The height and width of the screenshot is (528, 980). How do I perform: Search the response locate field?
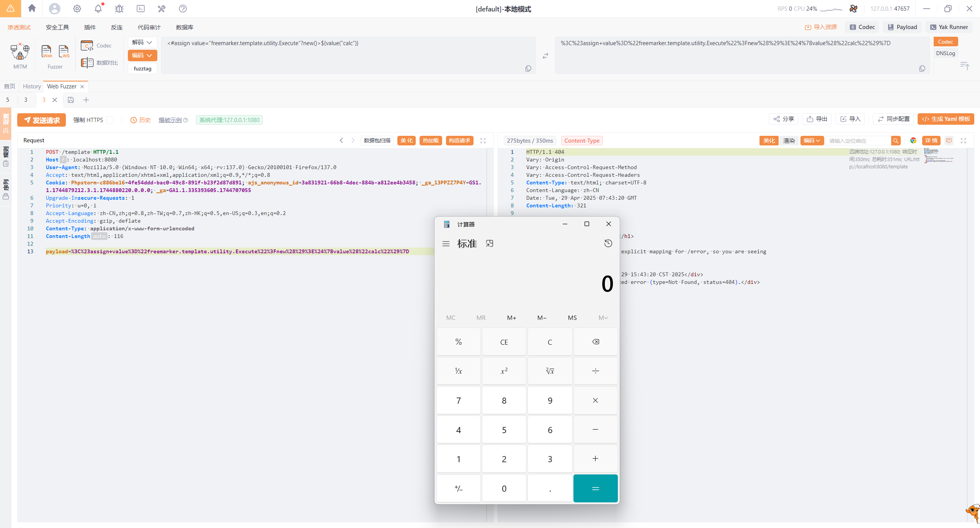[896, 141]
